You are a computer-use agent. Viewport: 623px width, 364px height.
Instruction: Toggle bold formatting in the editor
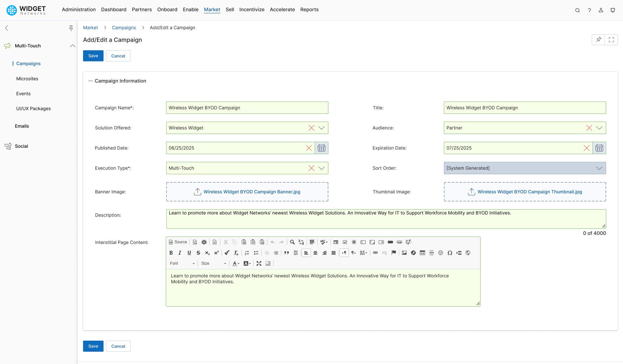pos(171,253)
